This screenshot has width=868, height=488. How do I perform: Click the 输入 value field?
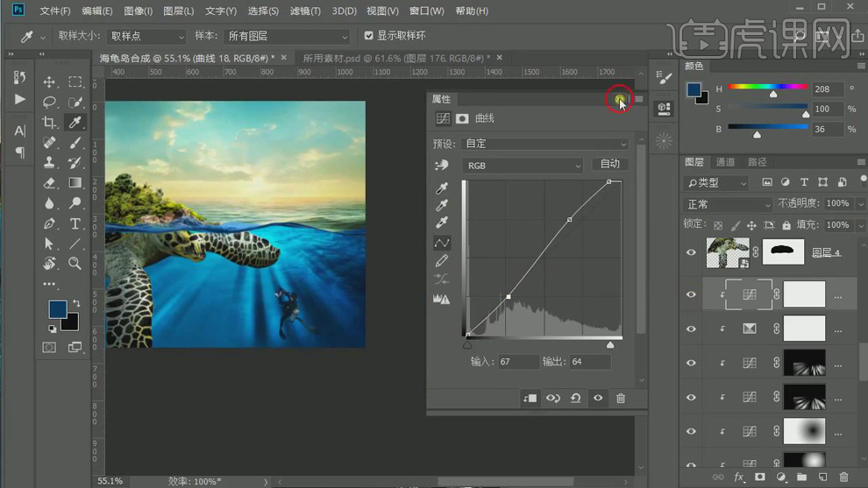pos(517,362)
